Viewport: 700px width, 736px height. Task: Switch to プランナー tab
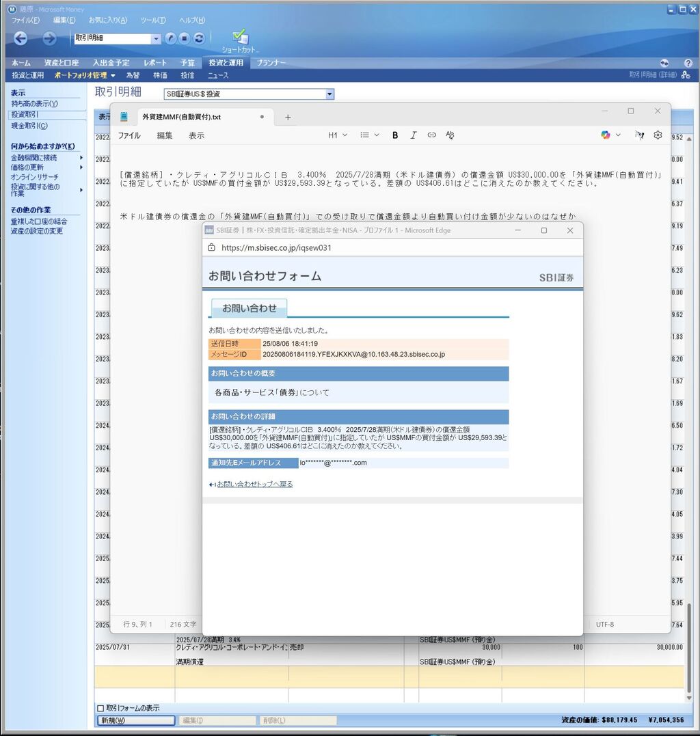(271, 63)
